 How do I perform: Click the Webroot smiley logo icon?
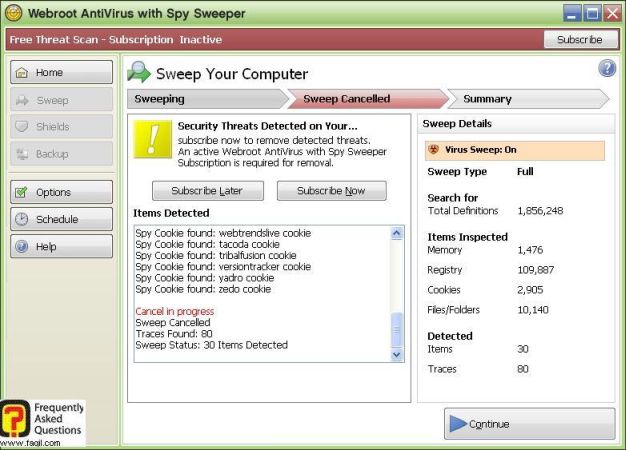pyautogui.click(x=14, y=13)
